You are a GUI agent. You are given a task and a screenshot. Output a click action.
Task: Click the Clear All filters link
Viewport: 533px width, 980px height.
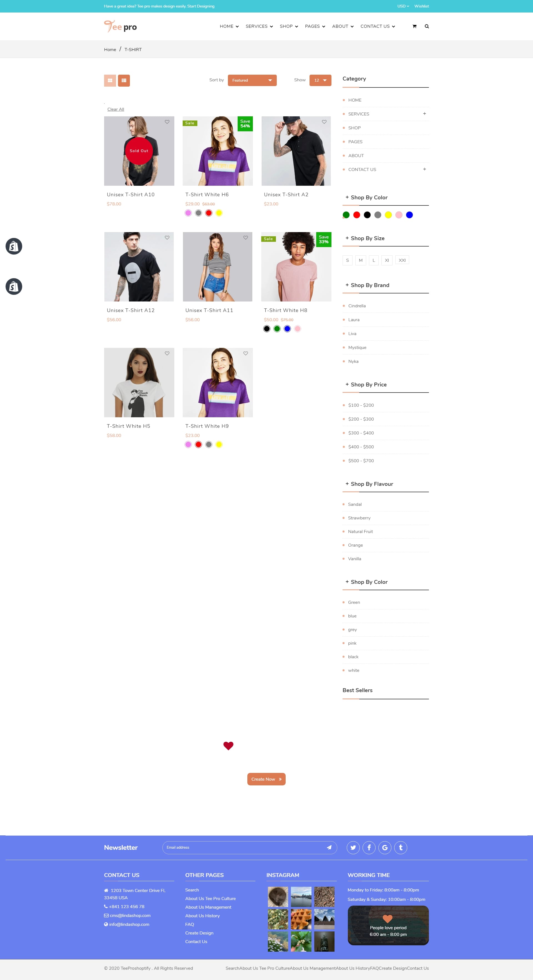(116, 109)
